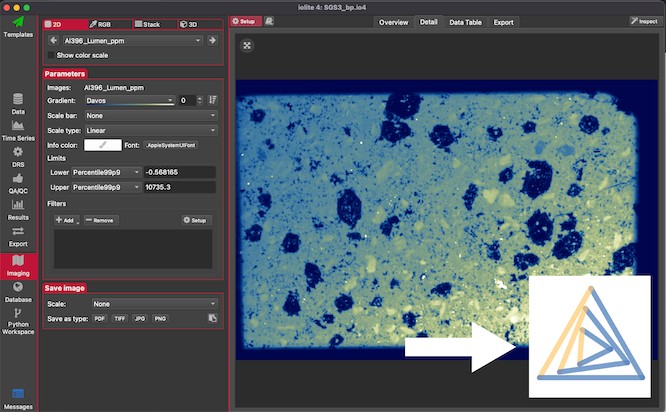
Task: Select the Imaging section
Action: [18, 266]
